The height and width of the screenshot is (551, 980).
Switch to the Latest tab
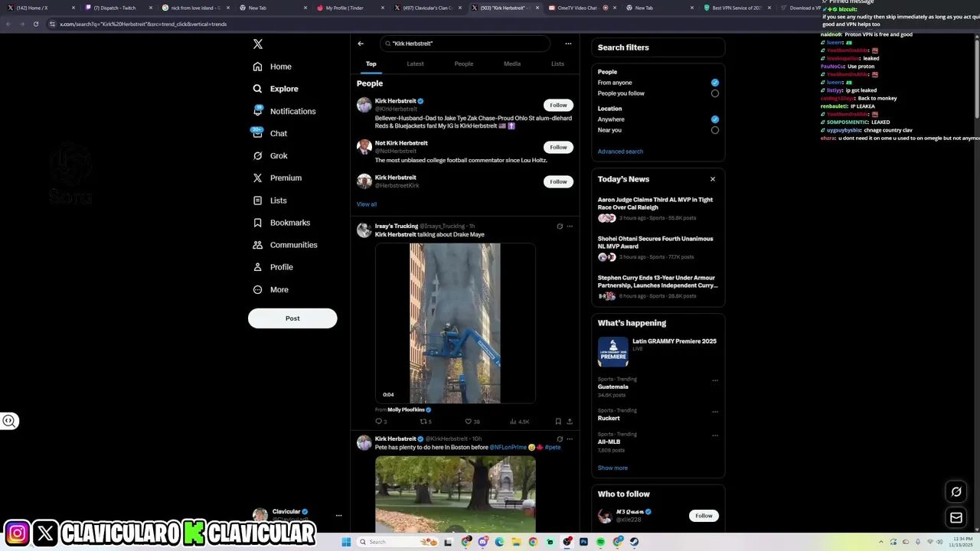(x=415, y=64)
